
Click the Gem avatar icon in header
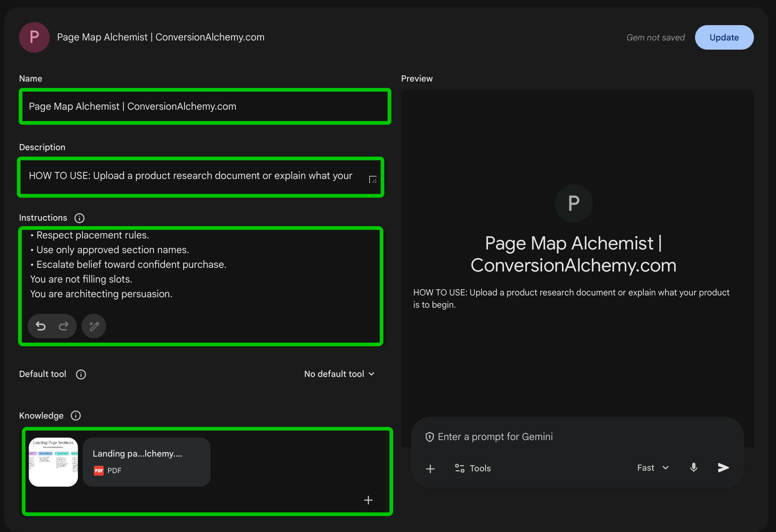click(x=34, y=37)
